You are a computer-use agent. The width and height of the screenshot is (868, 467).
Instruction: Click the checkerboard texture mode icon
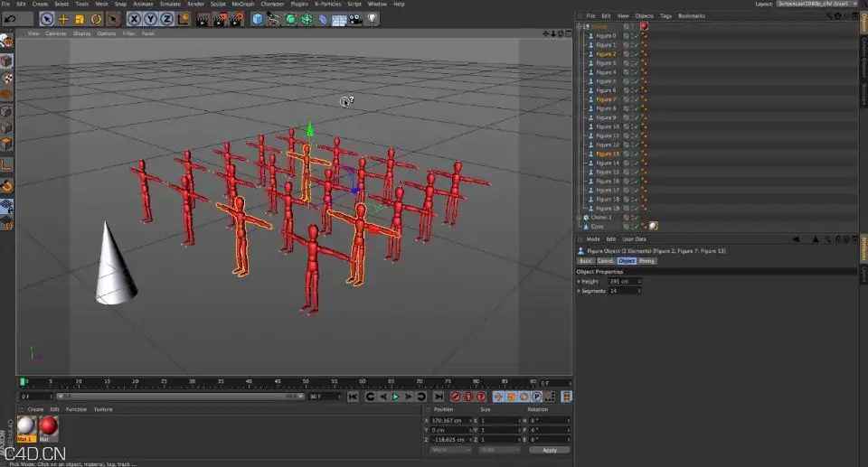point(6,78)
